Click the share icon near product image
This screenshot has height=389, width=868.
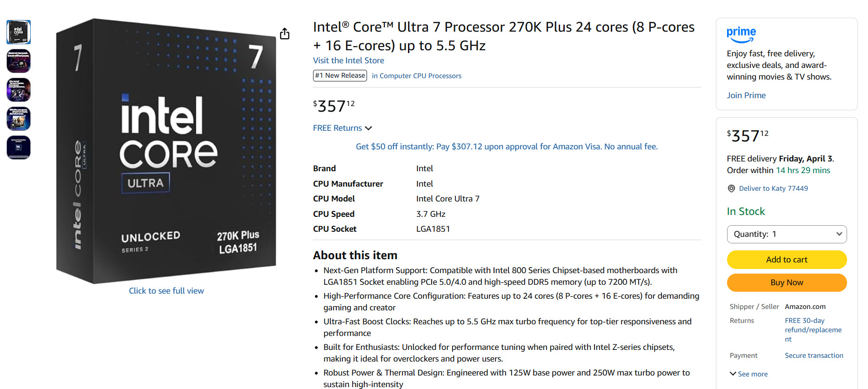click(x=285, y=34)
